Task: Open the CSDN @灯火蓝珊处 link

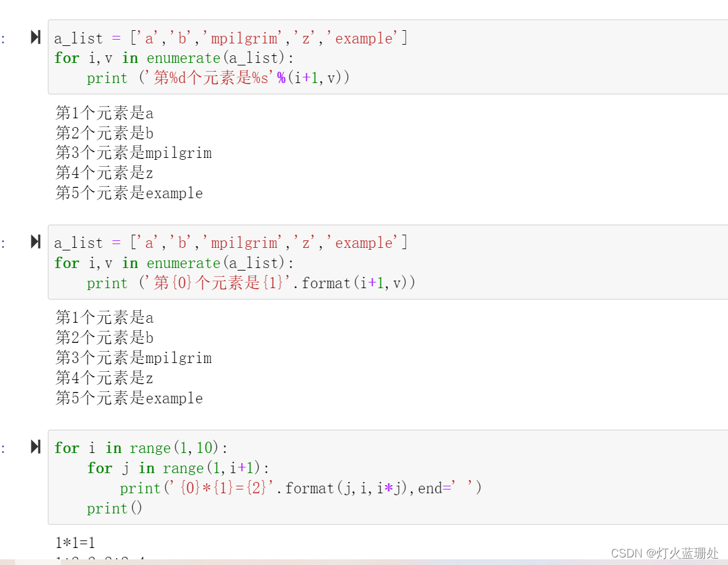Action: (665, 553)
